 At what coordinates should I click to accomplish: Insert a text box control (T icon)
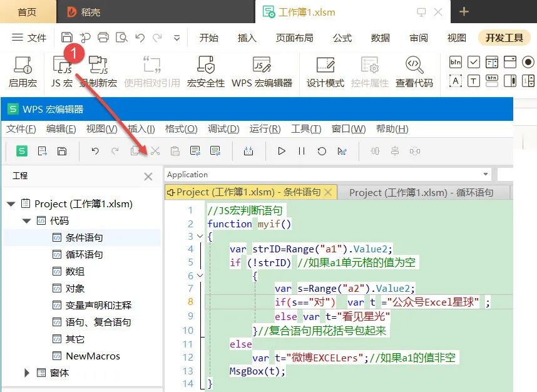click(474, 81)
